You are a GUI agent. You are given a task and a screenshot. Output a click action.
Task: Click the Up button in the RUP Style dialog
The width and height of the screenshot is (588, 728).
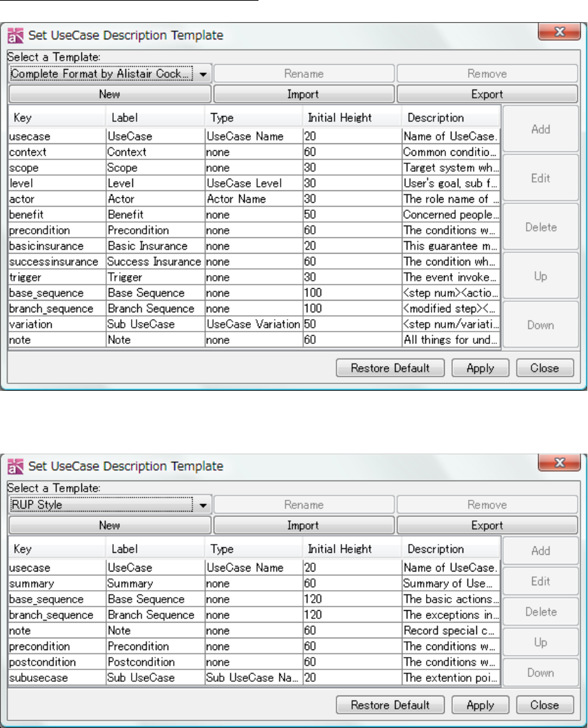(x=540, y=642)
